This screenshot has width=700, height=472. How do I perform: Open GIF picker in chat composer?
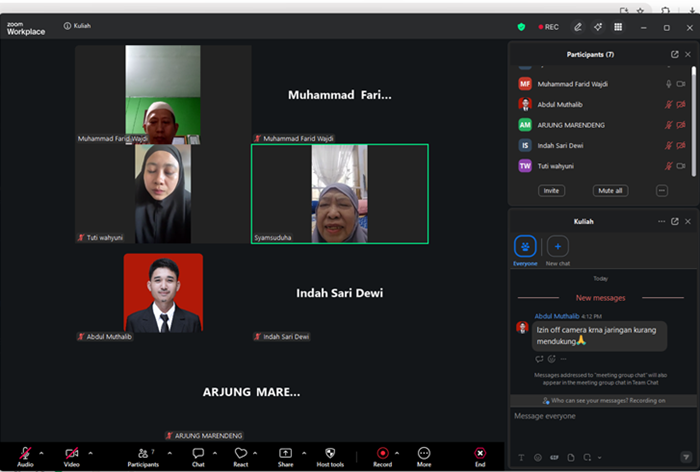point(554,458)
